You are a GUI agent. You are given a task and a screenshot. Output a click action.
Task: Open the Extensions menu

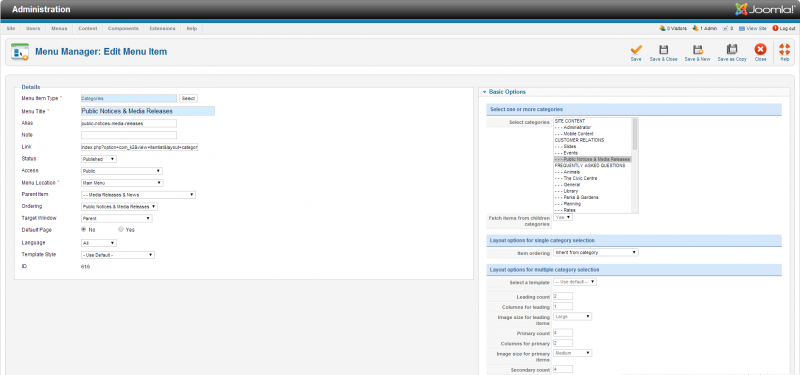(162, 29)
